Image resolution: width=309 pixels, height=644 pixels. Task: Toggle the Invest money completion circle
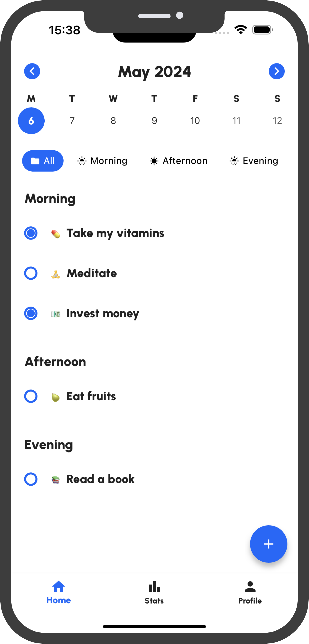click(31, 313)
